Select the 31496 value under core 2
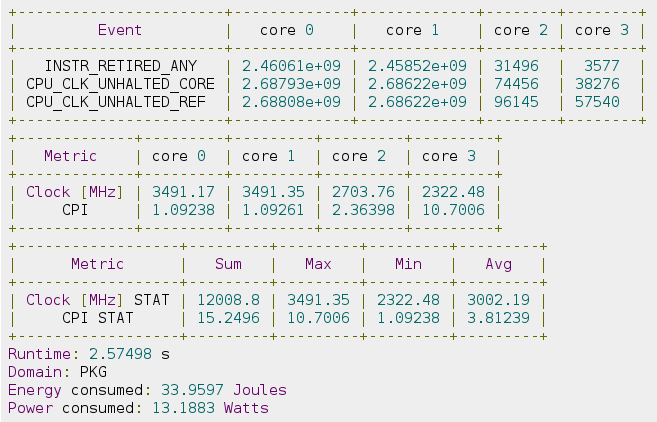The width and height of the screenshot is (657, 422). tap(519, 65)
